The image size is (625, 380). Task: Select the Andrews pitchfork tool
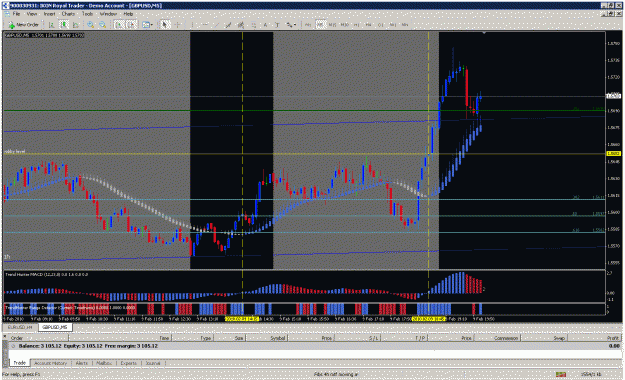(x=240, y=25)
